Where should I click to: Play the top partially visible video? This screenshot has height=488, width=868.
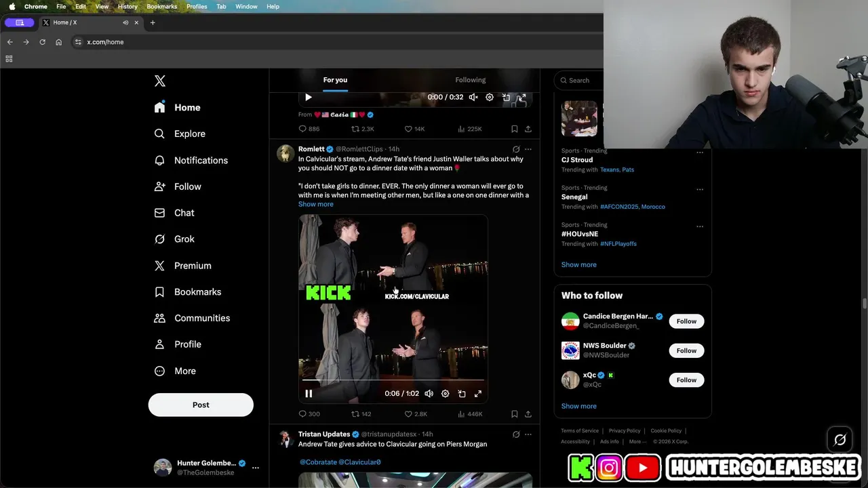tap(309, 97)
